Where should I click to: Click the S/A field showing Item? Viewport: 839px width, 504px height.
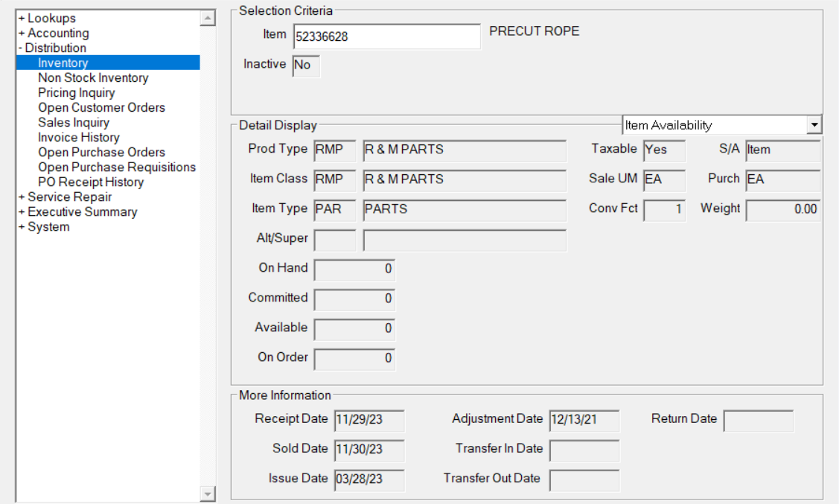[783, 150]
